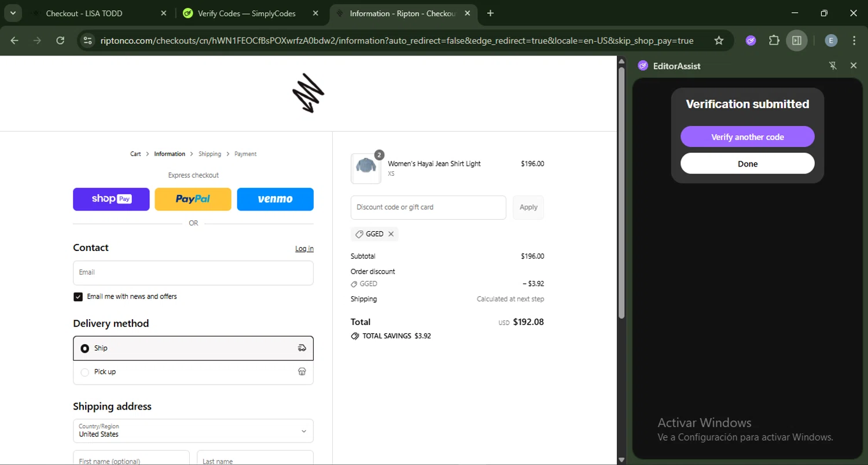Uncheck Email me with news and offers
The image size is (868, 465).
[78, 297]
